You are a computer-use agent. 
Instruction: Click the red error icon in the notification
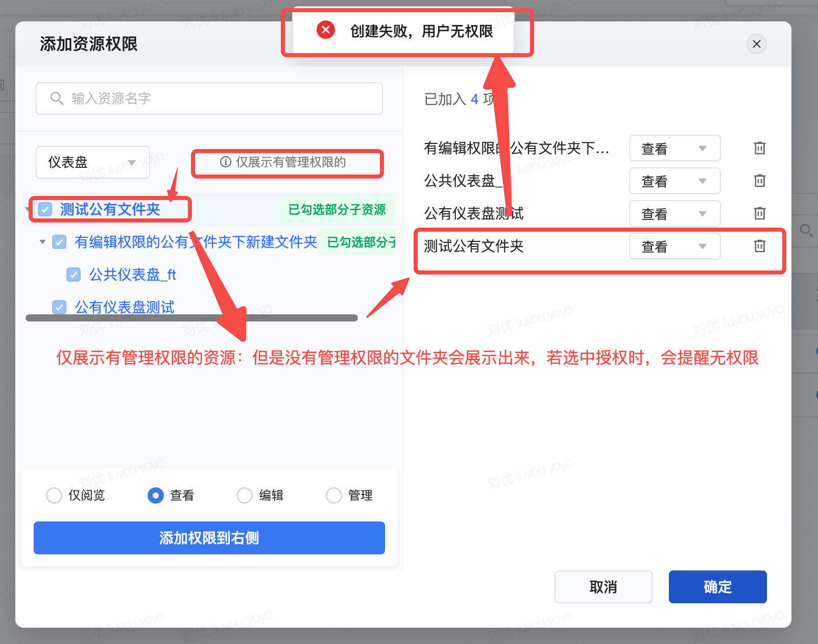click(x=325, y=30)
